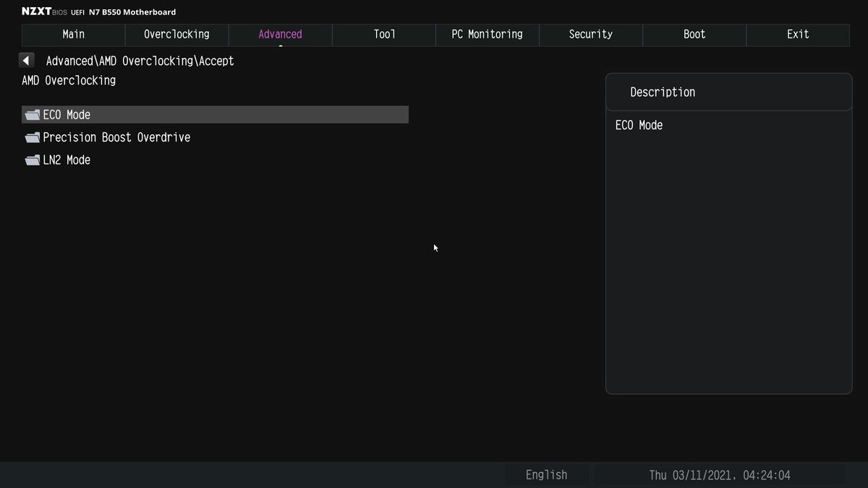The image size is (868, 488).
Task: Select the Advanced tab
Action: 281,34
